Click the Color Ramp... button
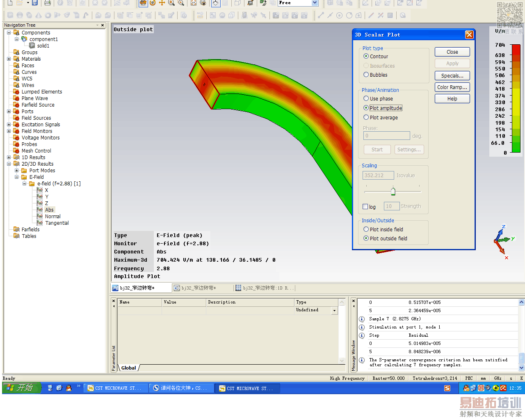 [452, 87]
